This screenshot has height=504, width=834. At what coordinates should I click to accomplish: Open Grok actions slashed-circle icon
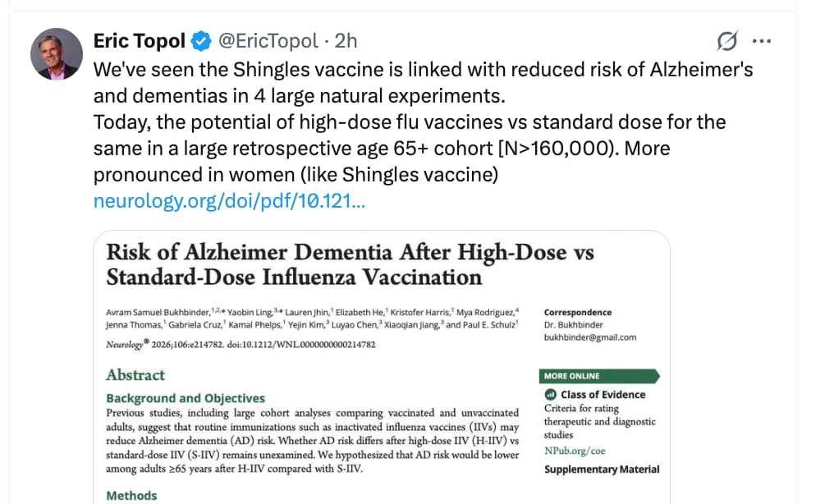coord(726,40)
